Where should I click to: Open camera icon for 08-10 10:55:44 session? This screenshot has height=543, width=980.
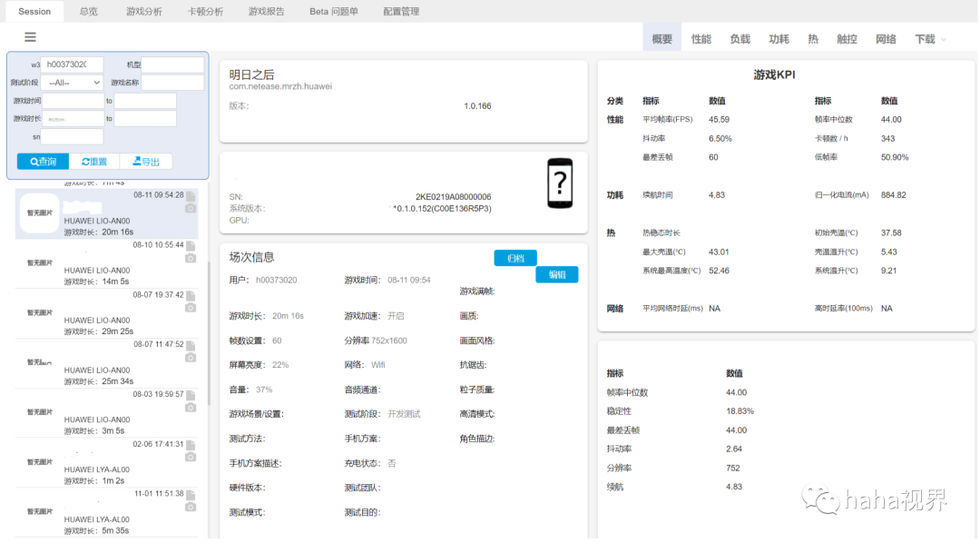coord(191,258)
